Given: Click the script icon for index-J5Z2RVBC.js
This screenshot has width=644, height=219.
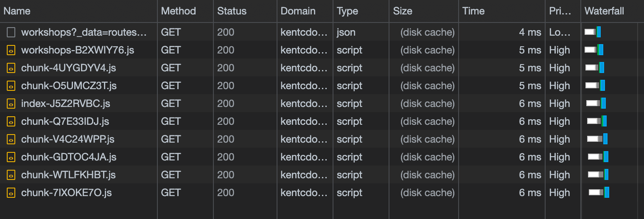Looking at the screenshot, I should coord(11,104).
